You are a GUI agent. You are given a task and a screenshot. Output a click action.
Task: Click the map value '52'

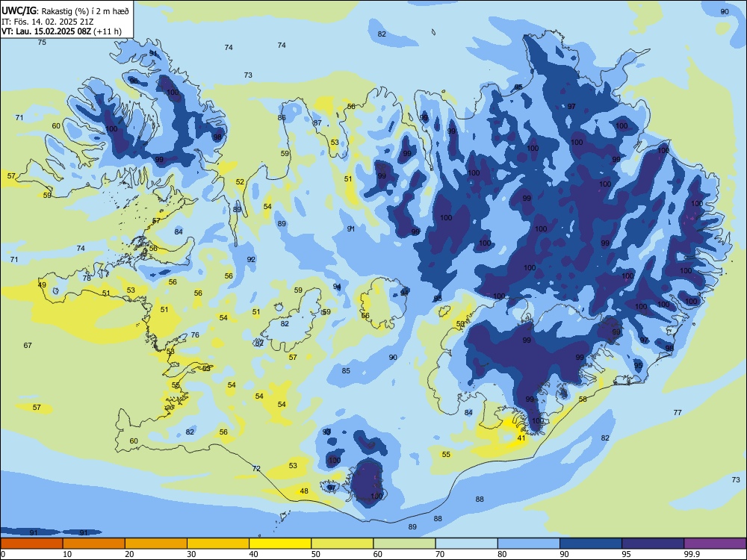(x=240, y=182)
